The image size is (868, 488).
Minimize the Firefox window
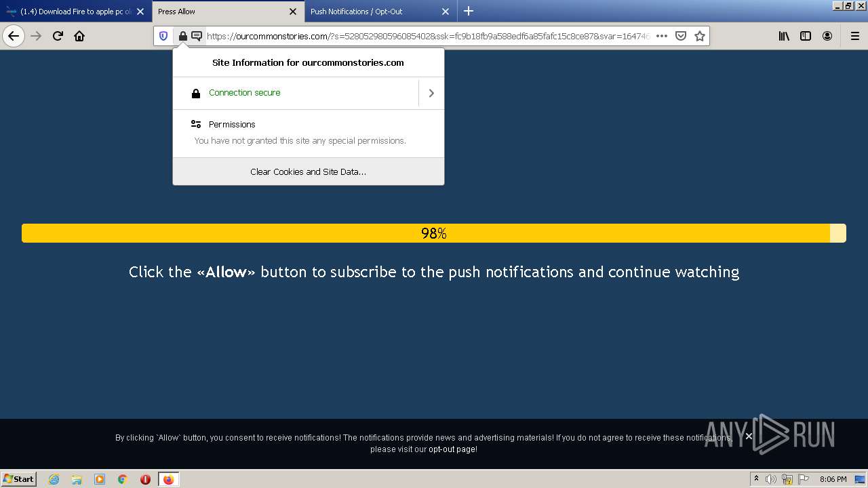pos(837,5)
